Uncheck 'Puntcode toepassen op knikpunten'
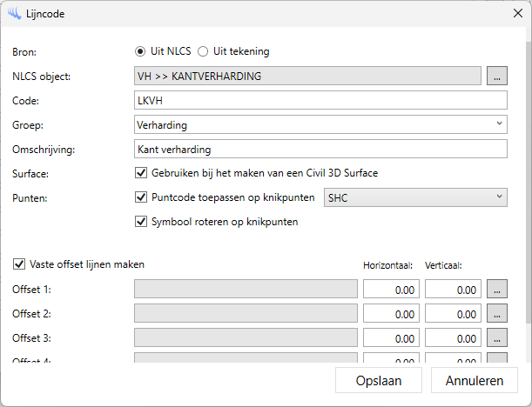The height and width of the screenshot is (407, 532). (x=142, y=197)
